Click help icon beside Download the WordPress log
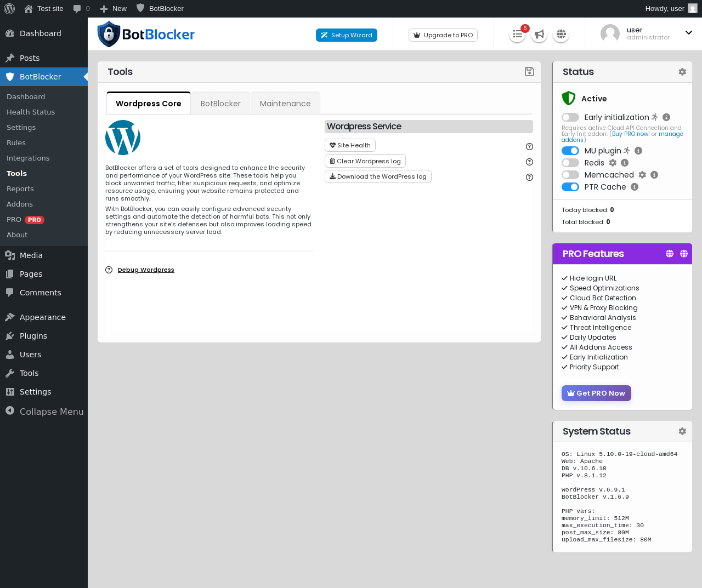The width and height of the screenshot is (702, 588). (529, 177)
